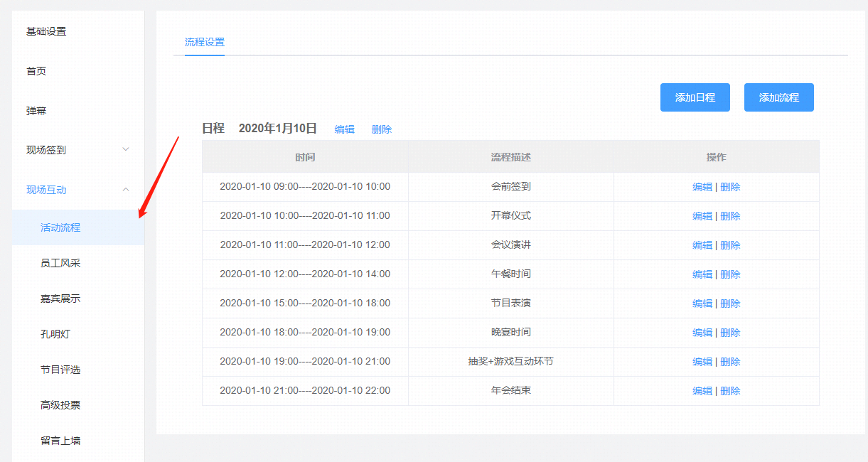Select the 18:00----19:00 time cell
This screenshot has height=462, width=868.
pos(305,333)
